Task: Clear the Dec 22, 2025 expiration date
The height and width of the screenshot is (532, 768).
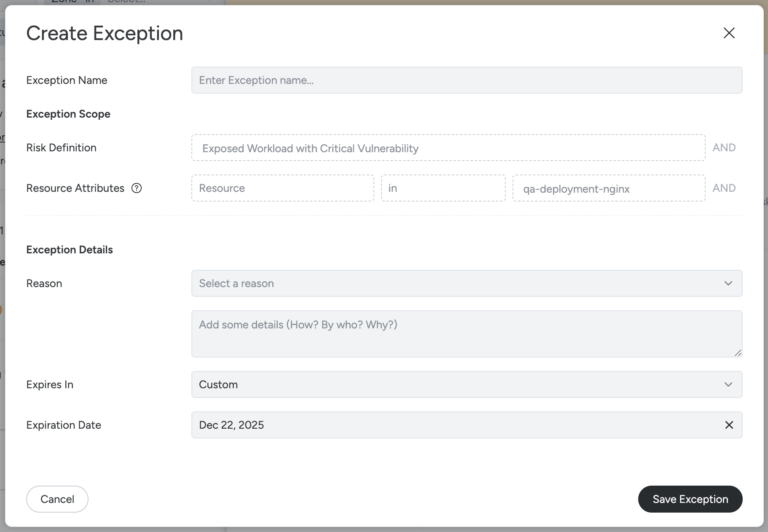Action: pos(729,425)
